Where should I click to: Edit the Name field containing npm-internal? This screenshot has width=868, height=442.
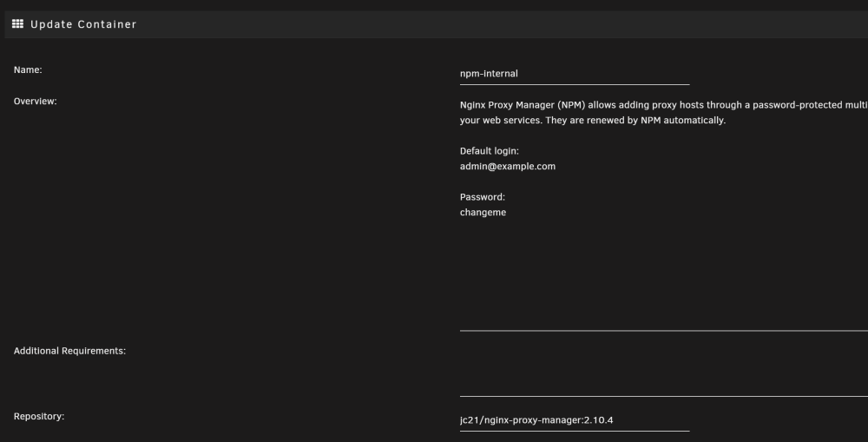pyautogui.click(x=575, y=74)
